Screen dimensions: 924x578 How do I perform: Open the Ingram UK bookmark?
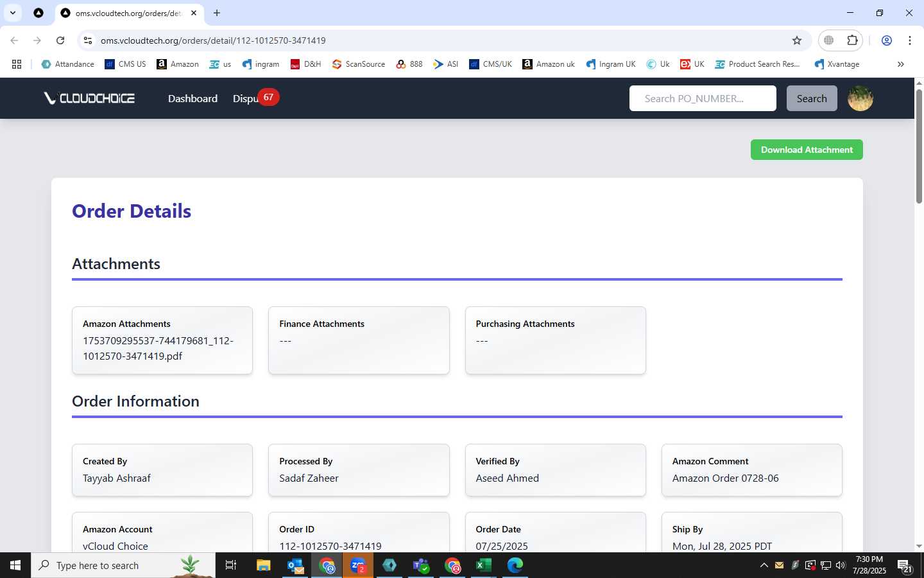tap(611, 64)
